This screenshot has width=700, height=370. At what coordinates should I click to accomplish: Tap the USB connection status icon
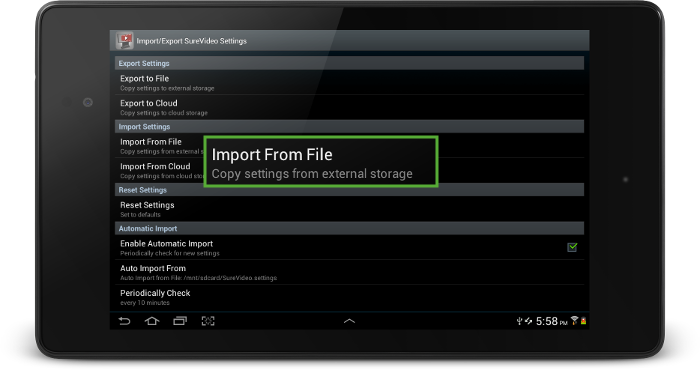[x=519, y=321]
